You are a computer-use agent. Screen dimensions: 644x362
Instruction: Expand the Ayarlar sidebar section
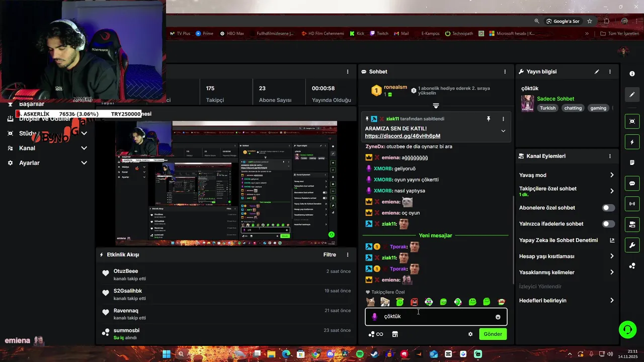click(84, 163)
